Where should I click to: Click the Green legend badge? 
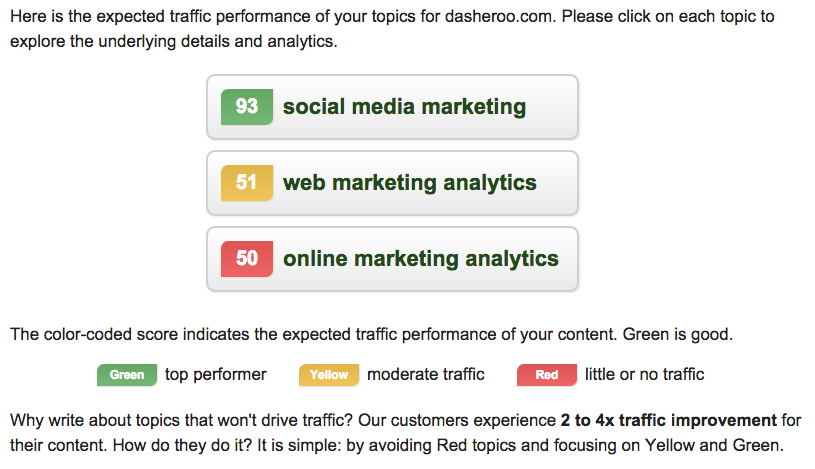pyautogui.click(x=127, y=375)
